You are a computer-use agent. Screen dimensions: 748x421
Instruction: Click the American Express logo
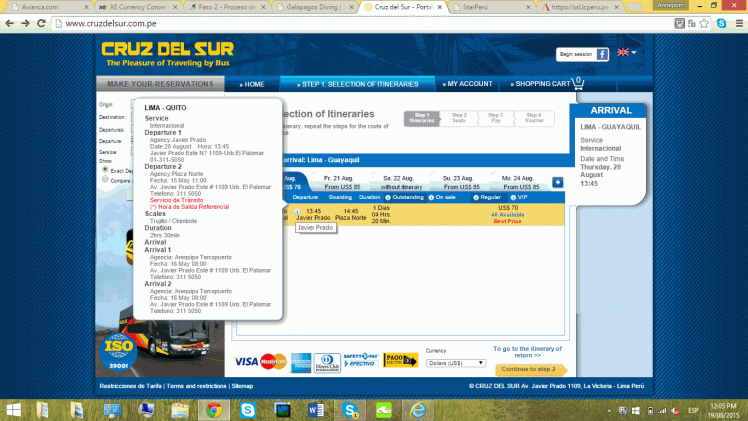pos(301,363)
